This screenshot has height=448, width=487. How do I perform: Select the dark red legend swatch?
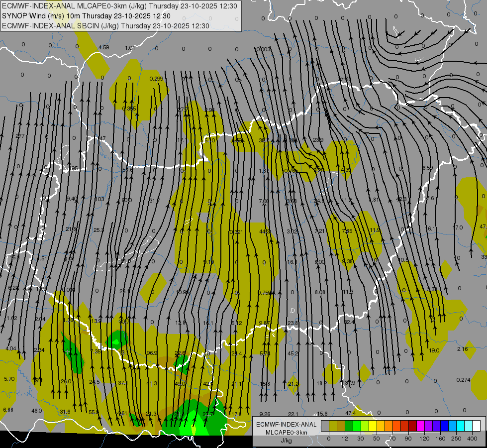tap(412, 426)
